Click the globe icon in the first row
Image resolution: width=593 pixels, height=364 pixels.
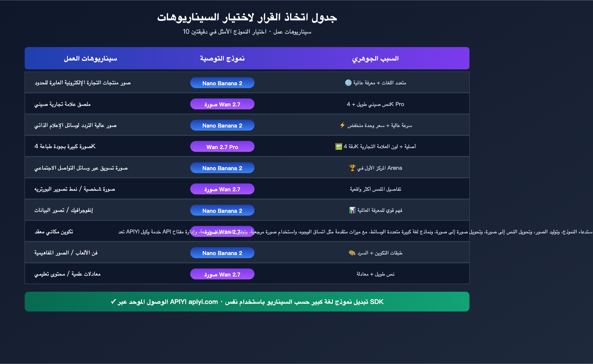(x=348, y=83)
